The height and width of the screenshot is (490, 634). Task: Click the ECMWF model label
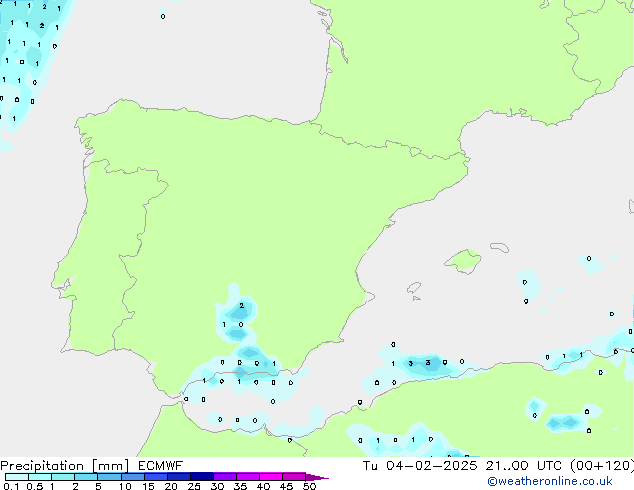click(160, 466)
